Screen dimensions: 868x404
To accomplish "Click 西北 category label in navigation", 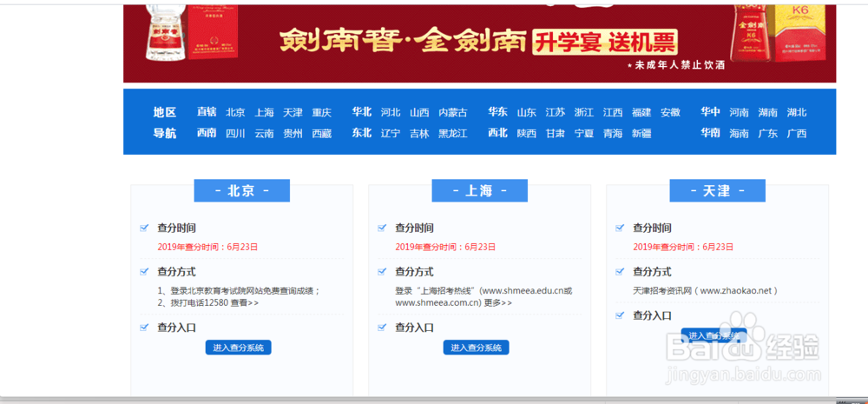I will (497, 133).
